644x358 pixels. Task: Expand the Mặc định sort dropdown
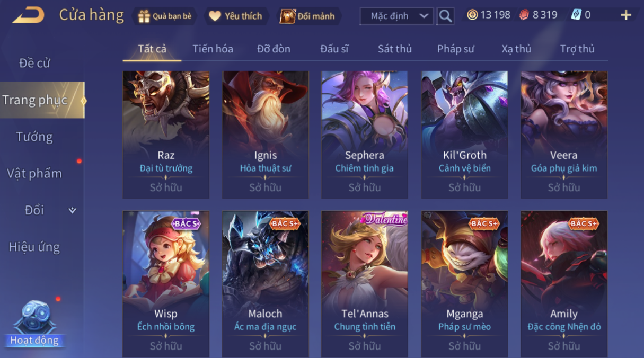(396, 16)
